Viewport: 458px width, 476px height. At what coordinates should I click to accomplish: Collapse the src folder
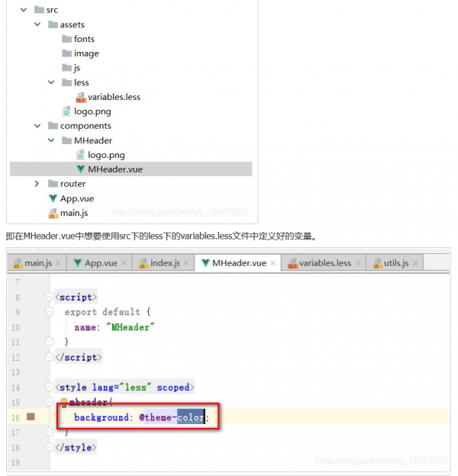[23, 10]
